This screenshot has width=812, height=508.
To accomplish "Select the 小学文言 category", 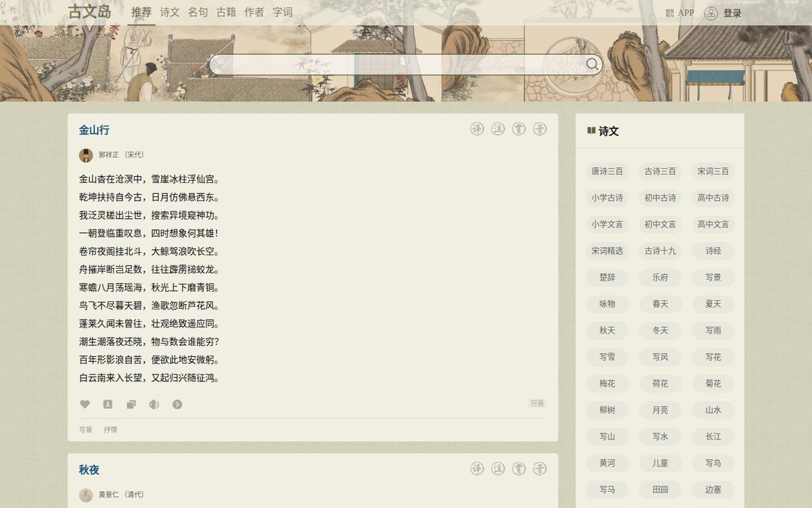I will (x=607, y=224).
